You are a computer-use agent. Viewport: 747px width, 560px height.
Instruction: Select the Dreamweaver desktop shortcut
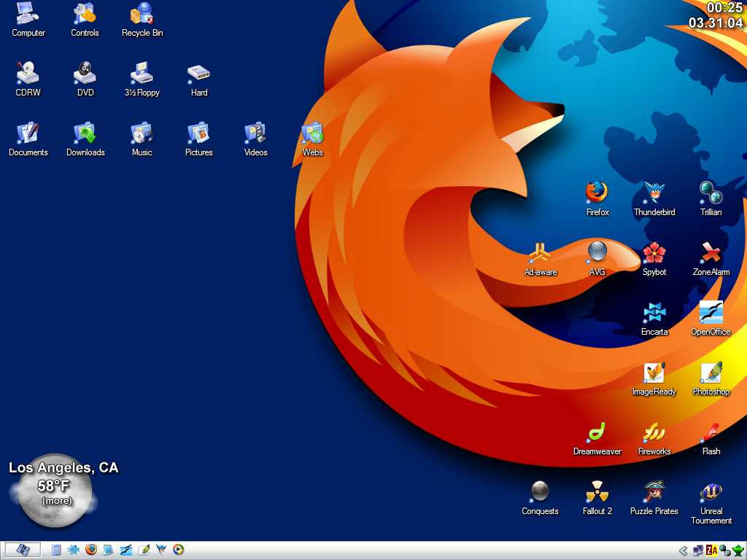[597, 438]
